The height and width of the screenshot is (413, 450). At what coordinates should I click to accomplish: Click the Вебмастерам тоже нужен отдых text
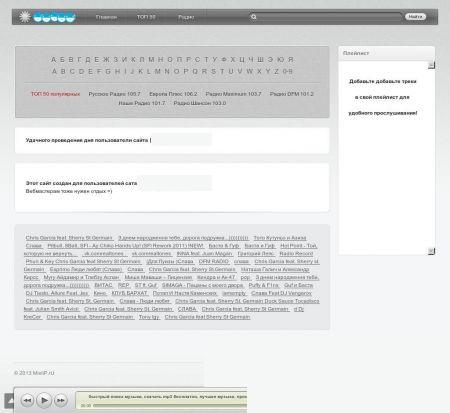tap(69, 191)
